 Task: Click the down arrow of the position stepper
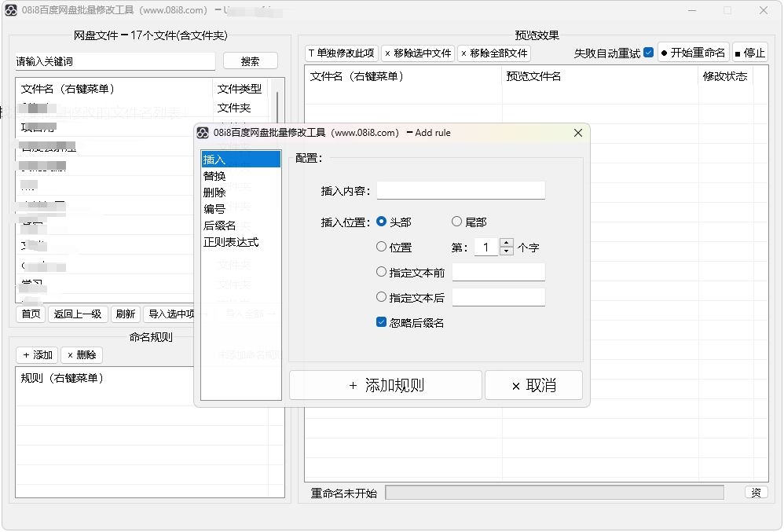click(507, 250)
